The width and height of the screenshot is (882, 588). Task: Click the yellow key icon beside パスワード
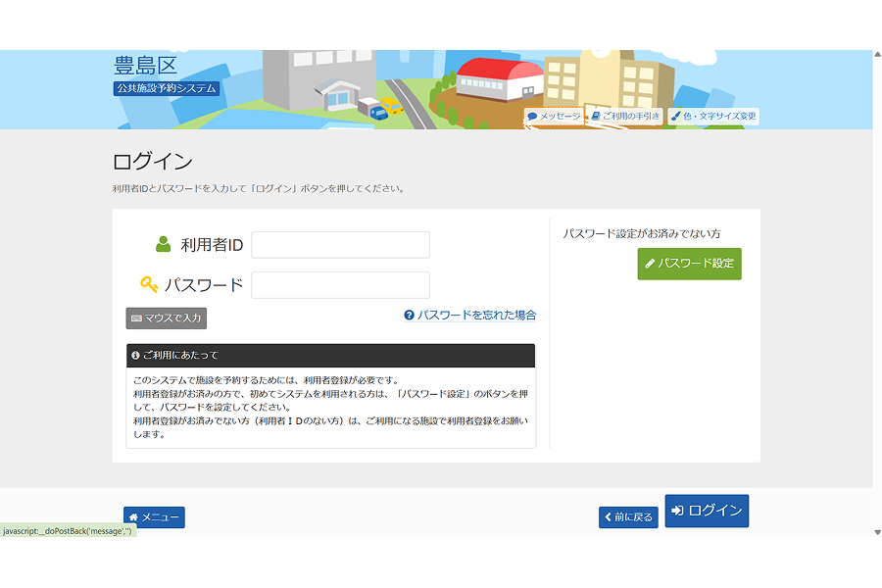149,285
